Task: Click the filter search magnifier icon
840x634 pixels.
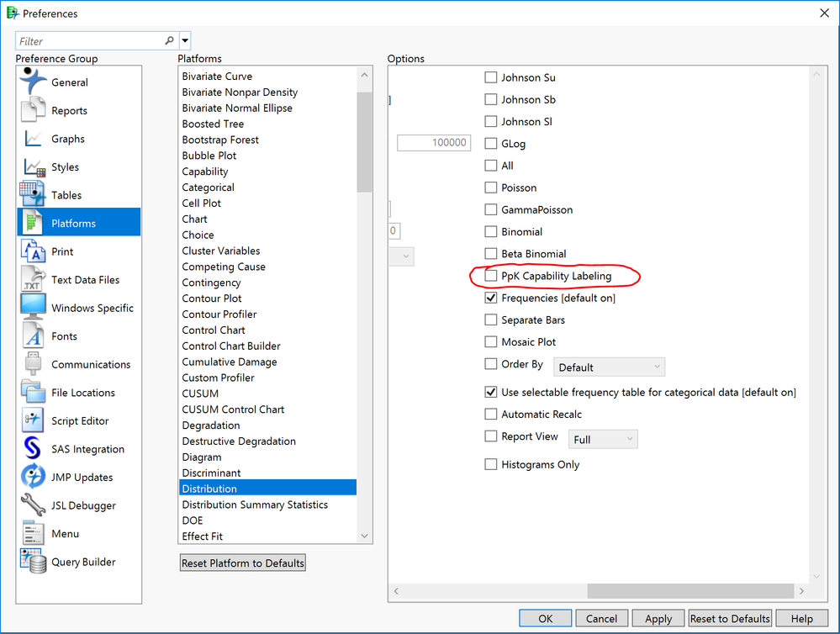Action: pos(169,40)
